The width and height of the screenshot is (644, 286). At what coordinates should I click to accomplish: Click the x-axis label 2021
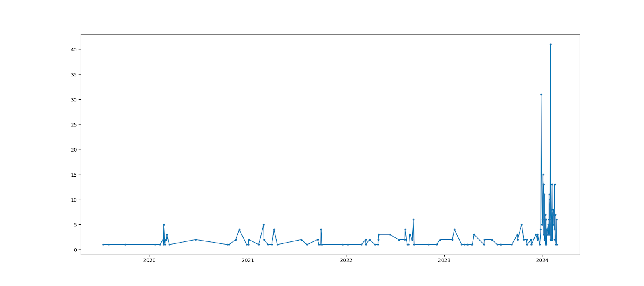[248, 260]
